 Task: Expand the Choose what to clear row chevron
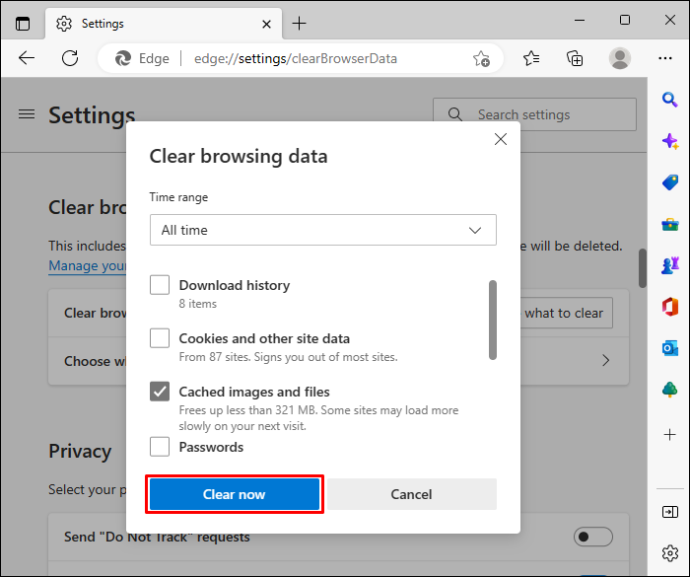tap(606, 360)
